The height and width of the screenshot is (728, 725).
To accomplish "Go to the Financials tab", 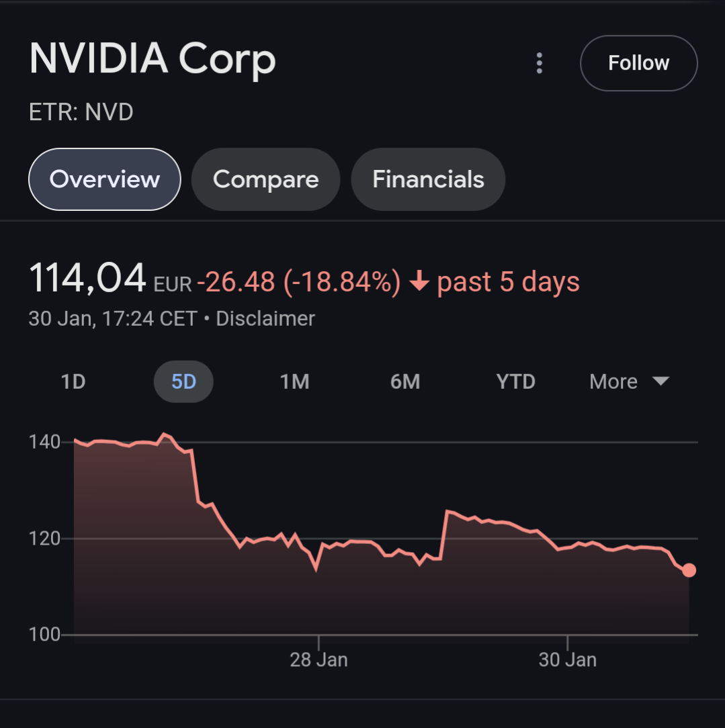I will [x=428, y=179].
